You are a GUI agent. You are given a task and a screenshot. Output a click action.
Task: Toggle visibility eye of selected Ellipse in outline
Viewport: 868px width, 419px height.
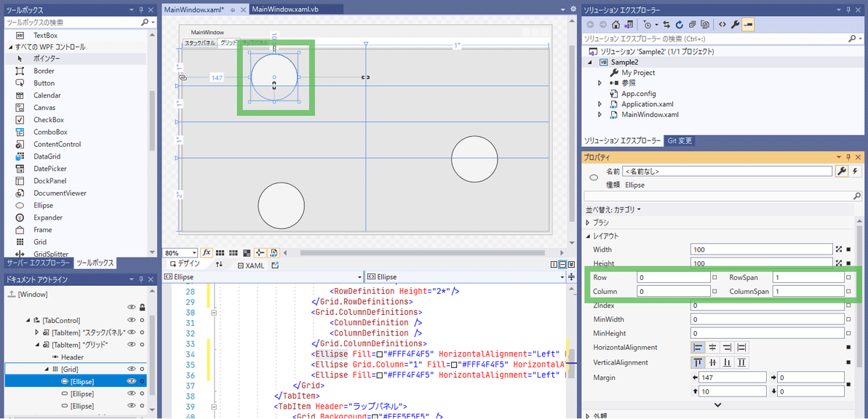(x=132, y=381)
